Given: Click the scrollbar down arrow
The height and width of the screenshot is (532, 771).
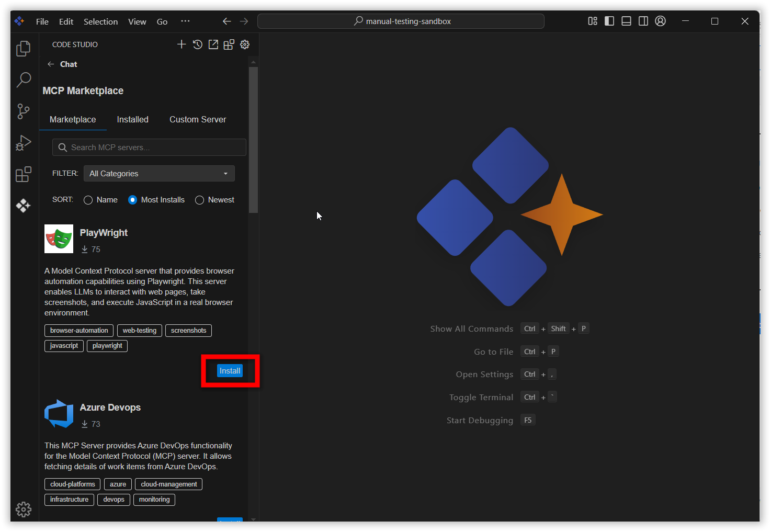Looking at the screenshot, I should point(254,519).
